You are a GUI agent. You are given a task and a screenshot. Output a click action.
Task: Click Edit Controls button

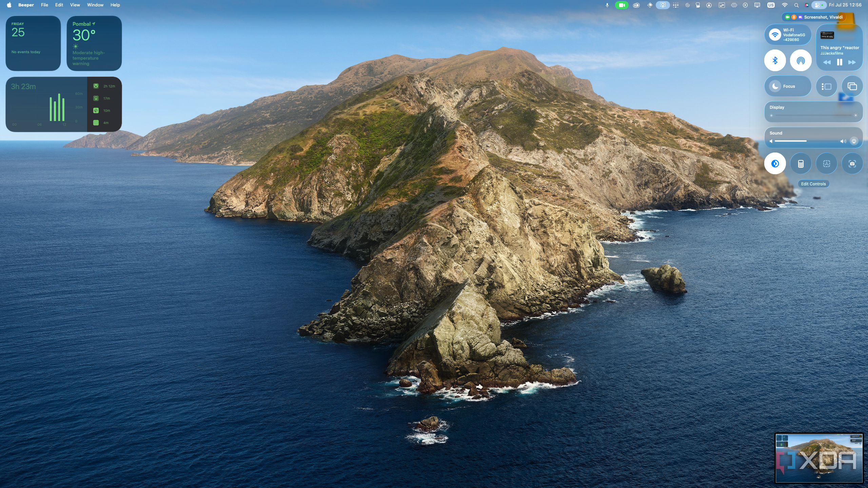click(813, 184)
